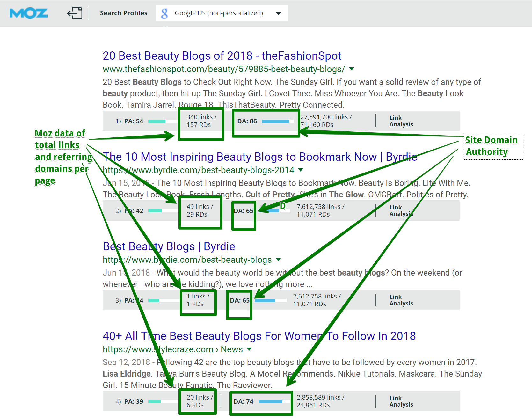Click the DA: 74 score bar
532x419 pixels.
click(274, 401)
